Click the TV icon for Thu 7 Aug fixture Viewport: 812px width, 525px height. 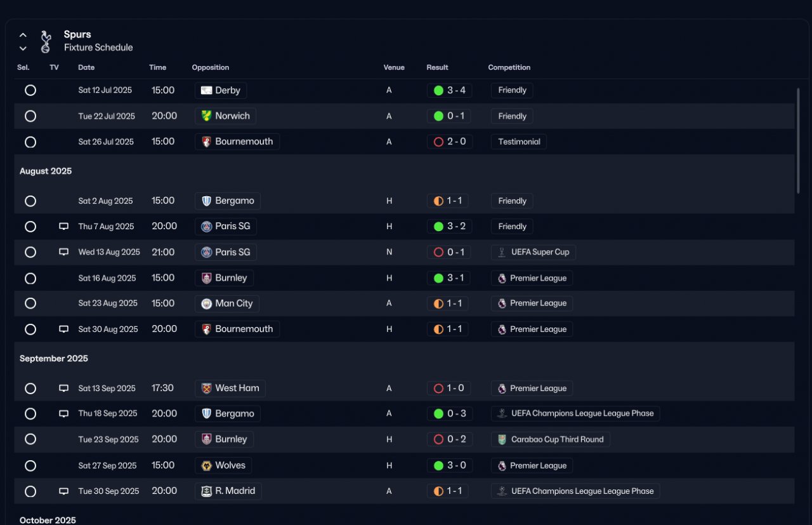[x=63, y=227]
